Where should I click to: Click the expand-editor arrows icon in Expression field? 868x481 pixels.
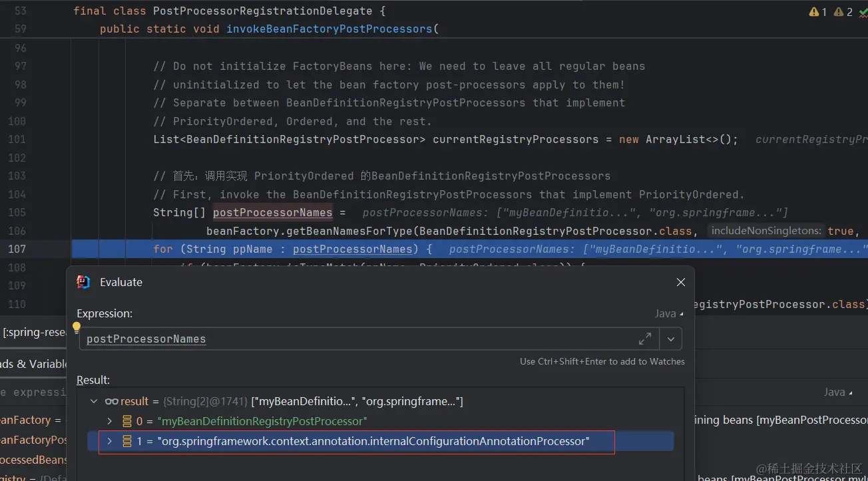tap(644, 339)
